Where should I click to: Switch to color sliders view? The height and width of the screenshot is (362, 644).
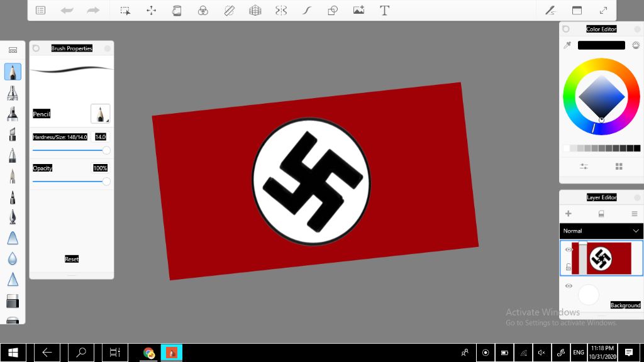click(584, 166)
